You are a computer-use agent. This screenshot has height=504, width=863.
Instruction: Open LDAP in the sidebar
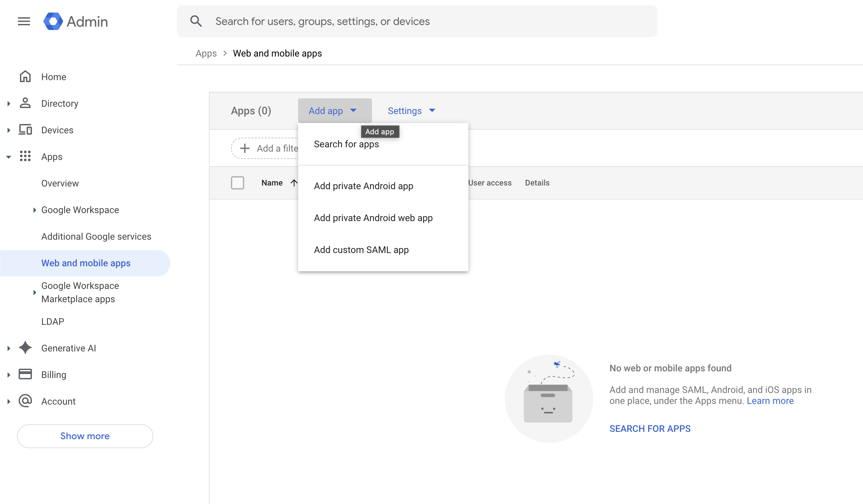pyautogui.click(x=52, y=321)
